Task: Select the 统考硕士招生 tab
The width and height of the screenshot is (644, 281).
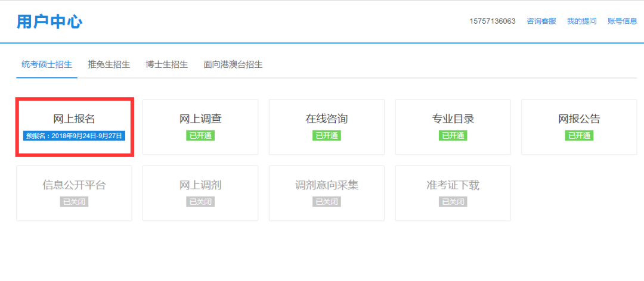Action: coord(47,64)
